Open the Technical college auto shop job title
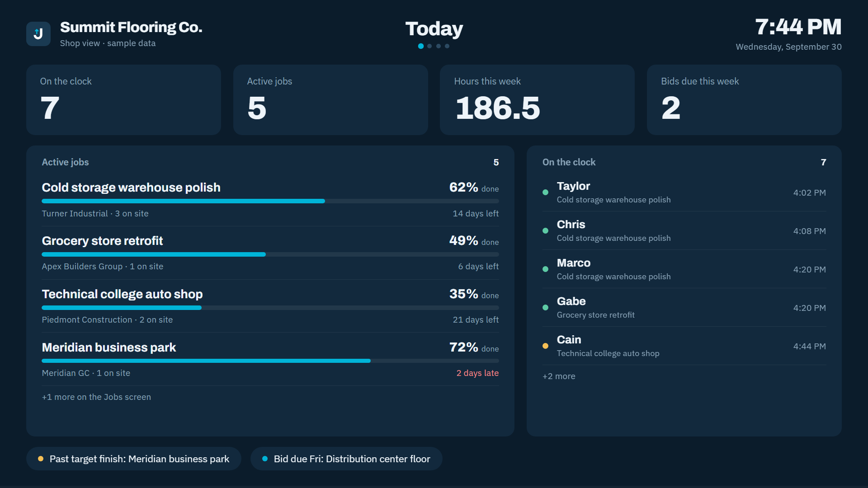This screenshot has height=488, width=868. coord(122,294)
